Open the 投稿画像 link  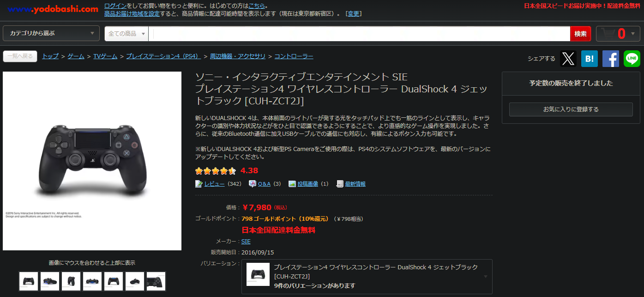coord(308,184)
